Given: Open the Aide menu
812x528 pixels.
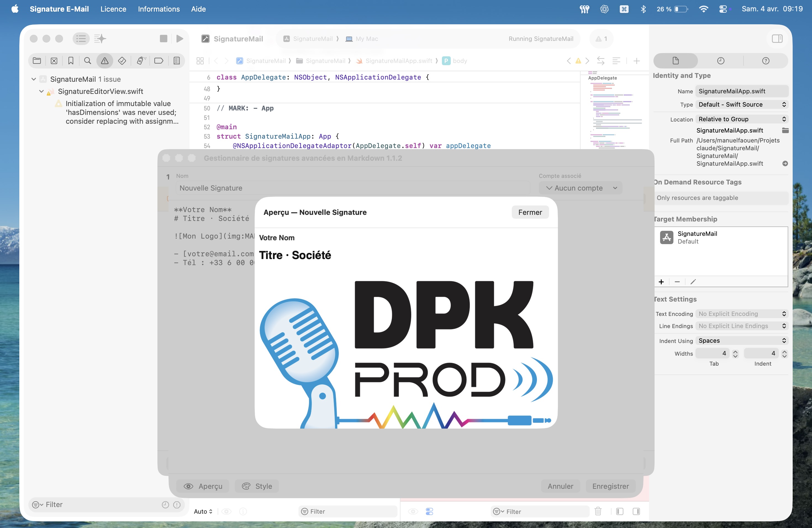Looking at the screenshot, I should pyautogui.click(x=198, y=9).
